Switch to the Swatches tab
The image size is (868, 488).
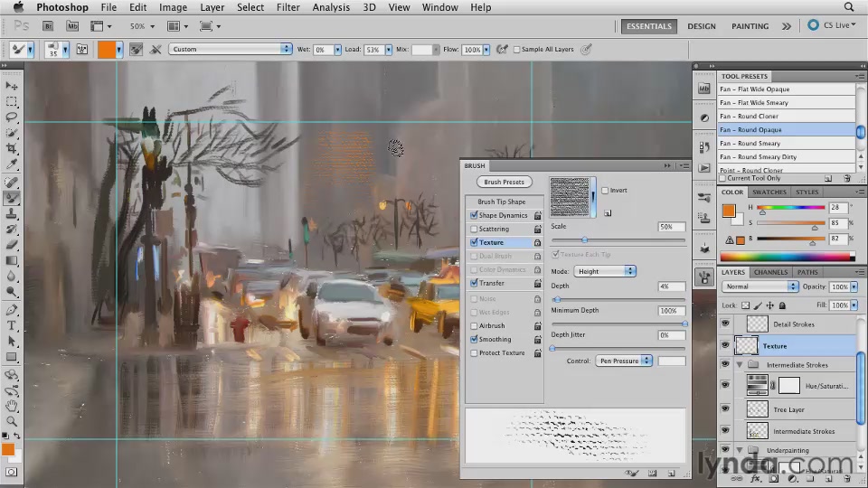coord(769,192)
